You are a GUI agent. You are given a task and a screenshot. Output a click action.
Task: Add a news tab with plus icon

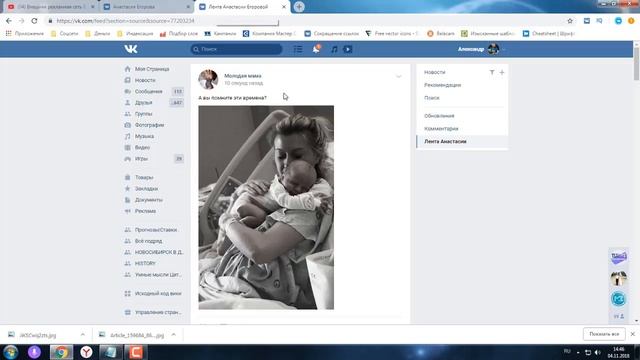[x=502, y=72]
